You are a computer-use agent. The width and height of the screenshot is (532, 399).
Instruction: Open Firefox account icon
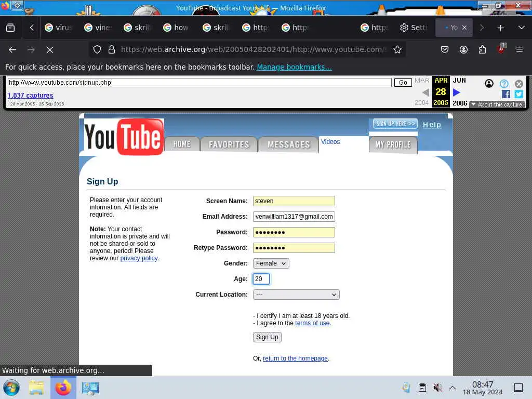tap(463, 49)
